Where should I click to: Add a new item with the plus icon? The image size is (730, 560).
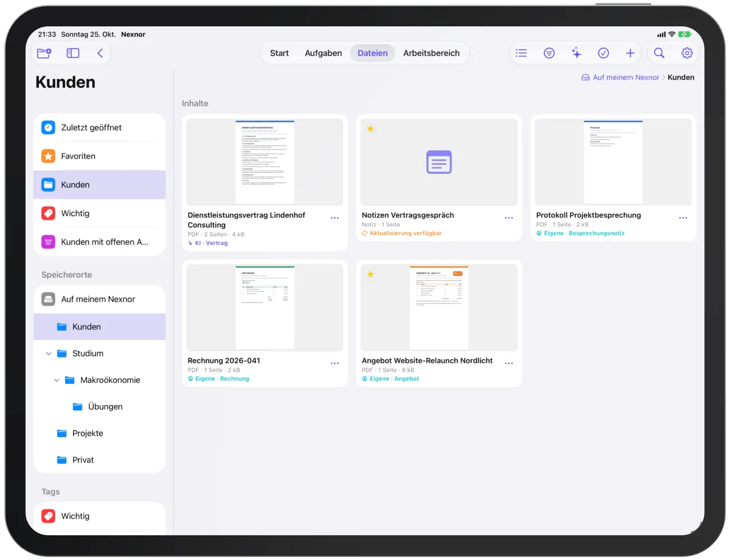point(630,53)
